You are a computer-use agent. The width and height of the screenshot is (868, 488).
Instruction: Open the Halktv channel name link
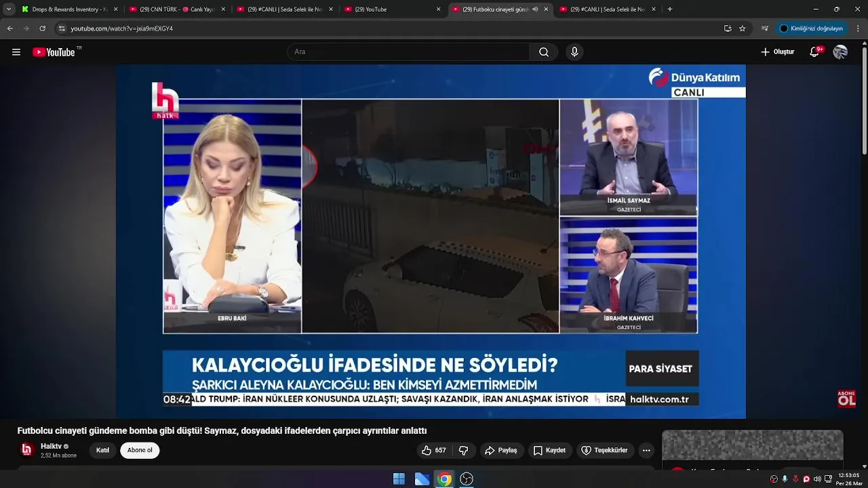(51, 446)
